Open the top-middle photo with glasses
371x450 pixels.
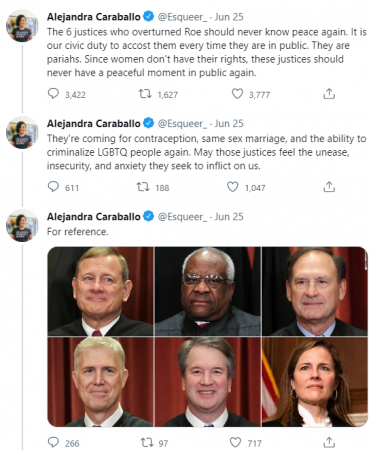pos(208,291)
